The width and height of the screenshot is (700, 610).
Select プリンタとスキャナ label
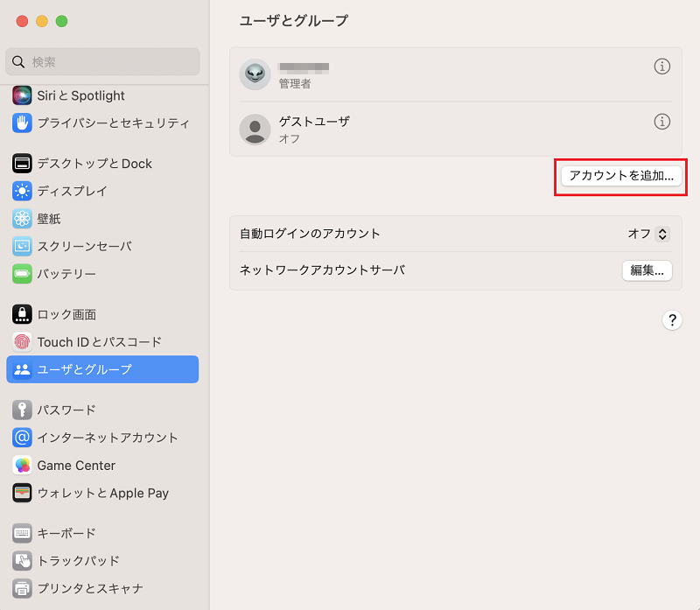pos(90,589)
